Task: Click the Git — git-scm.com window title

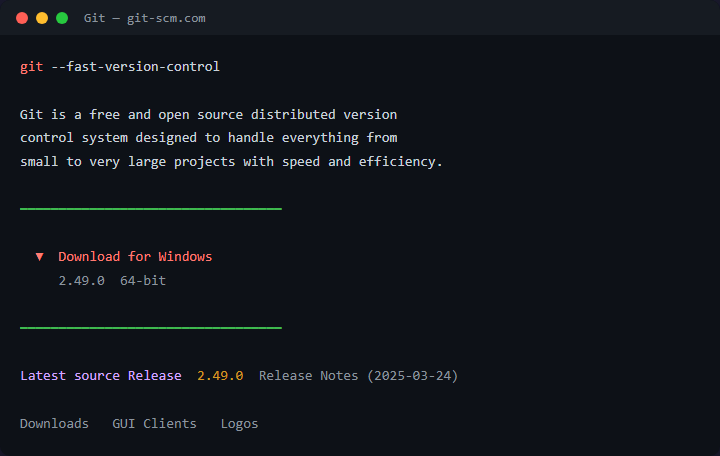Action: click(x=145, y=18)
